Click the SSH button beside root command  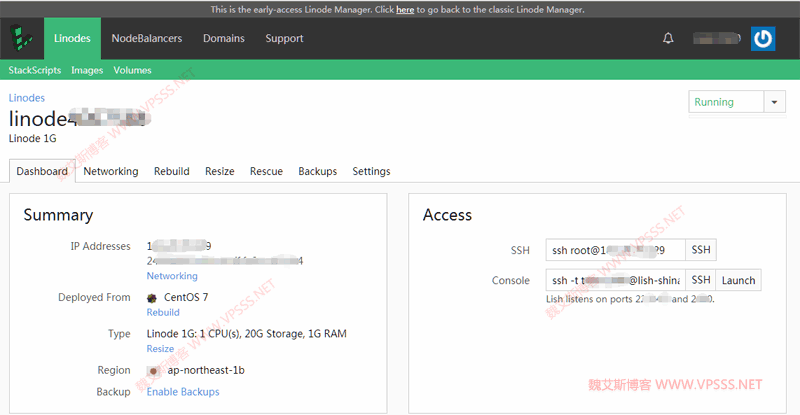tap(701, 250)
